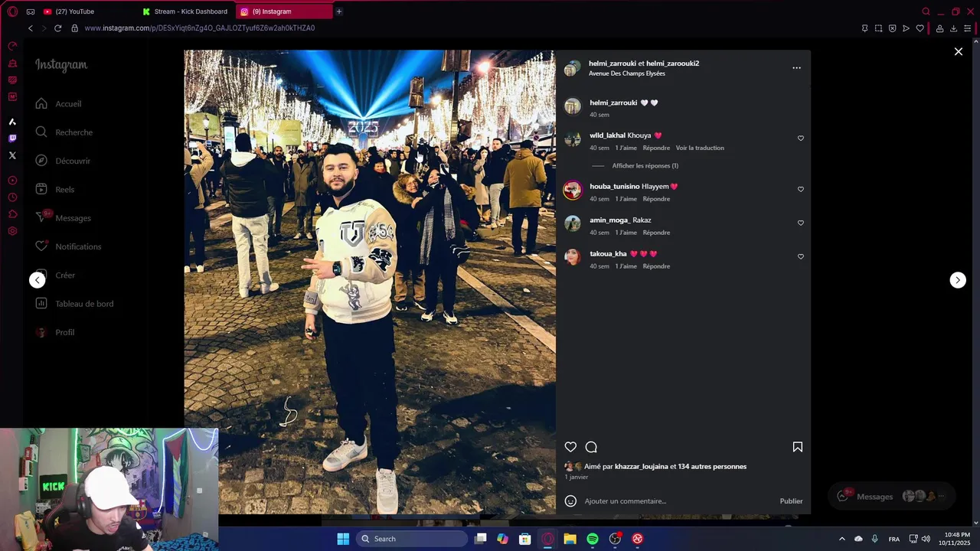The image size is (980, 551).
Task: Go to Instagram Accueil
Action: tap(58, 104)
